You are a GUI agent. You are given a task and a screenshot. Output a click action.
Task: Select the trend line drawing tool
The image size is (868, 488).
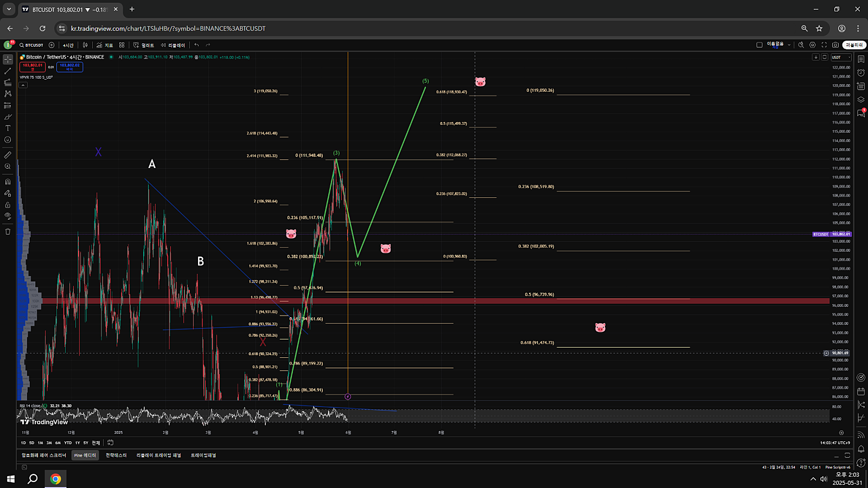pyautogui.click(x=8, y=71)
